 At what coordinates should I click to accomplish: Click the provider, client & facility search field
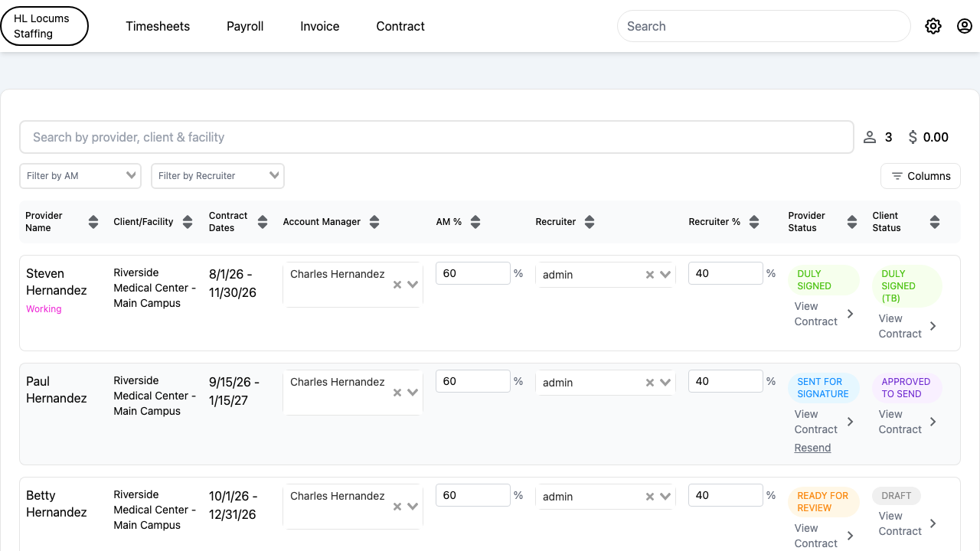point(436,137)
